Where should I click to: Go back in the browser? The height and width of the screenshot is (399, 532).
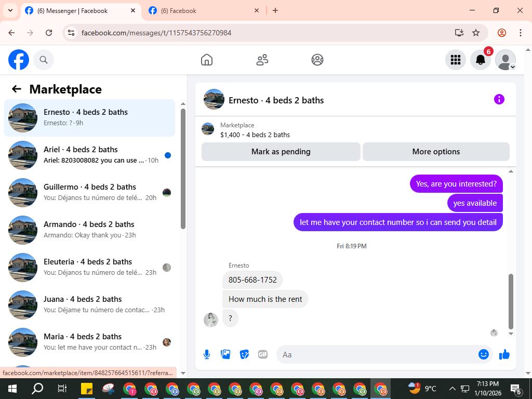point(11,33)
